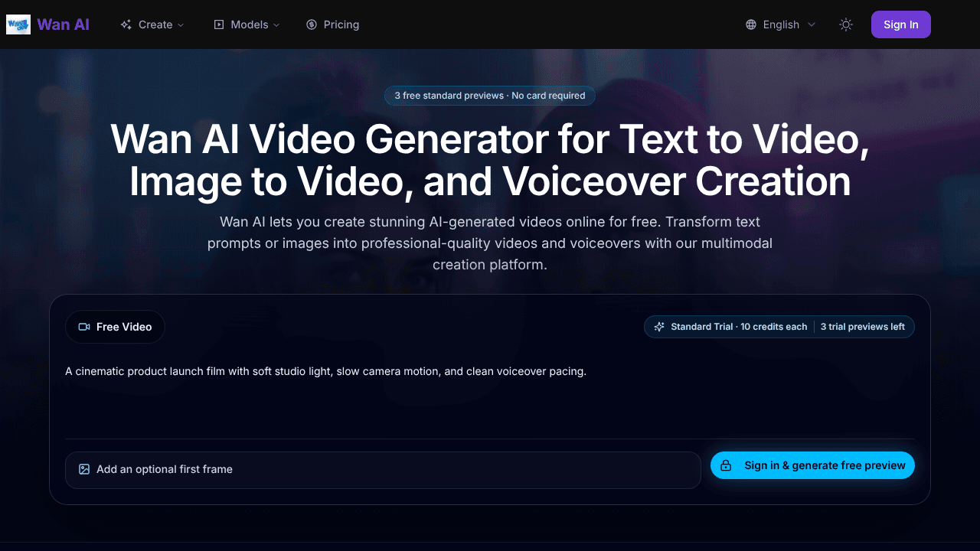980x551 pixels.
Task: Click the Sign In button
Action: coord(901,24)
